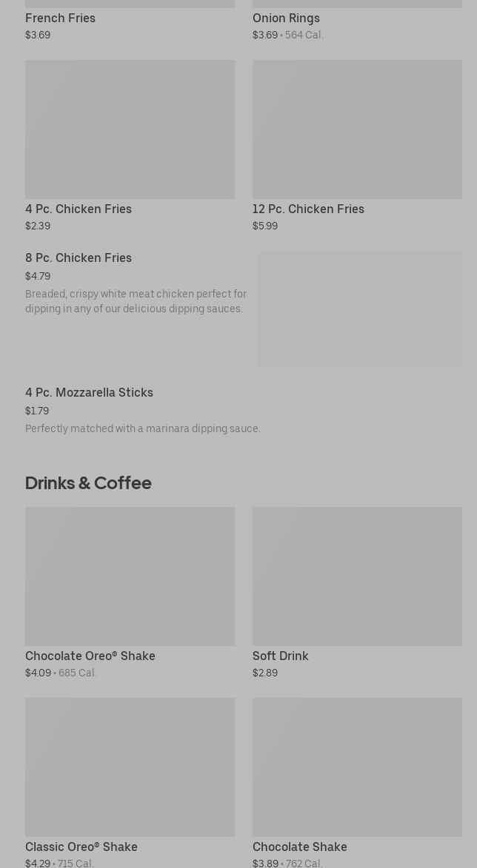
Task: Select the Chocolate Shake item title
Action: [x=299, y=847]
